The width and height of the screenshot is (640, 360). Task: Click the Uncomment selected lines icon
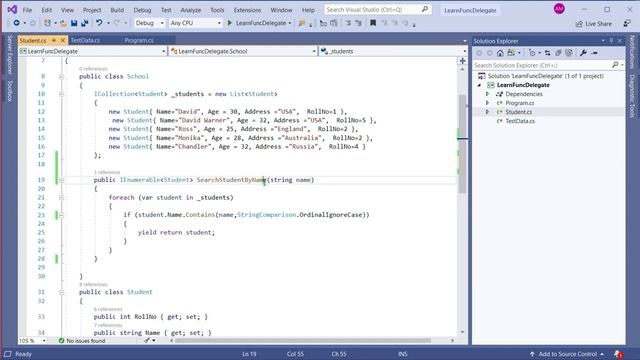click(358, 23)
